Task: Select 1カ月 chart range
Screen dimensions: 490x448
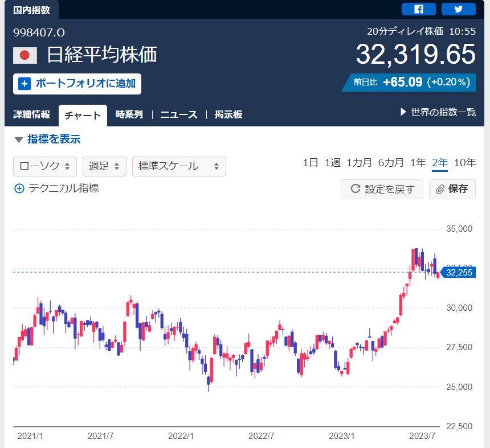Action: 360,163
